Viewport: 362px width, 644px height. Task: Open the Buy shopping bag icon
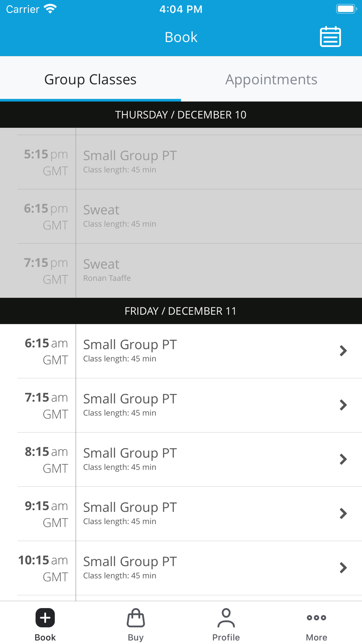tap(136, 618)
